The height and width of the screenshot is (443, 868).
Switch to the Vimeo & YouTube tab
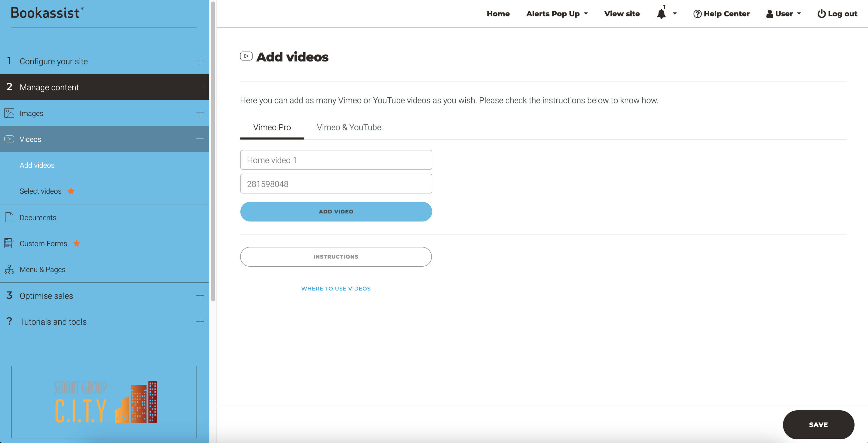point(349,127)
